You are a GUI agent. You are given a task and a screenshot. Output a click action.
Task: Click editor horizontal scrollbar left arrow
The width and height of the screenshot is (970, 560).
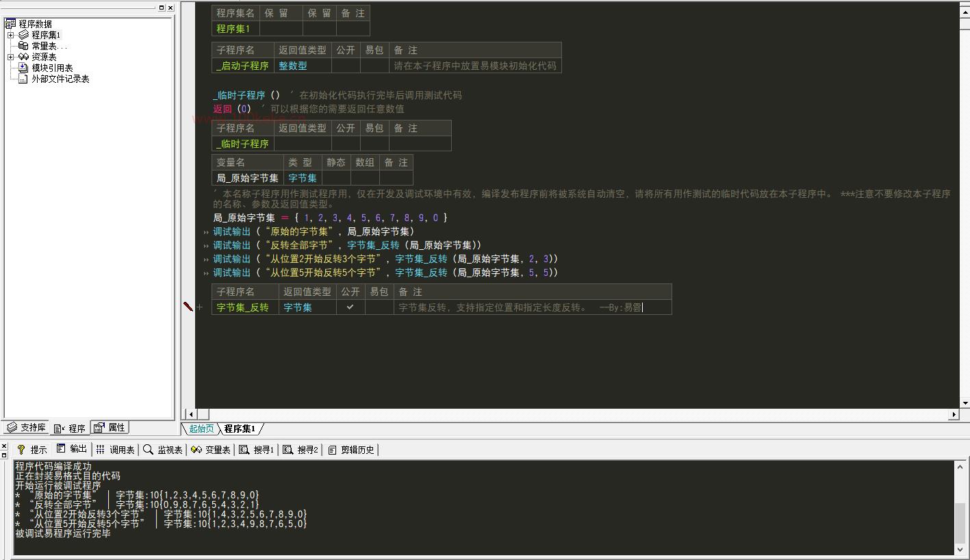[x=191, y=414]
